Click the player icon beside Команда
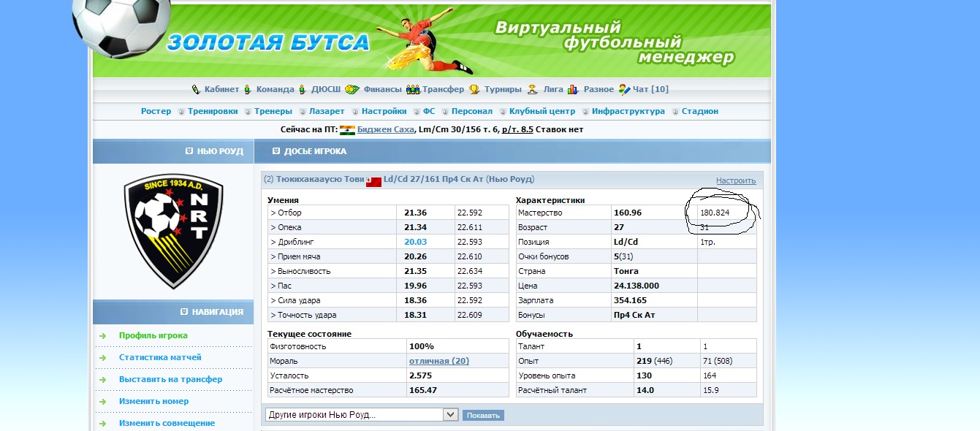Viewport: 980px width, 431px height. (247, 89)
